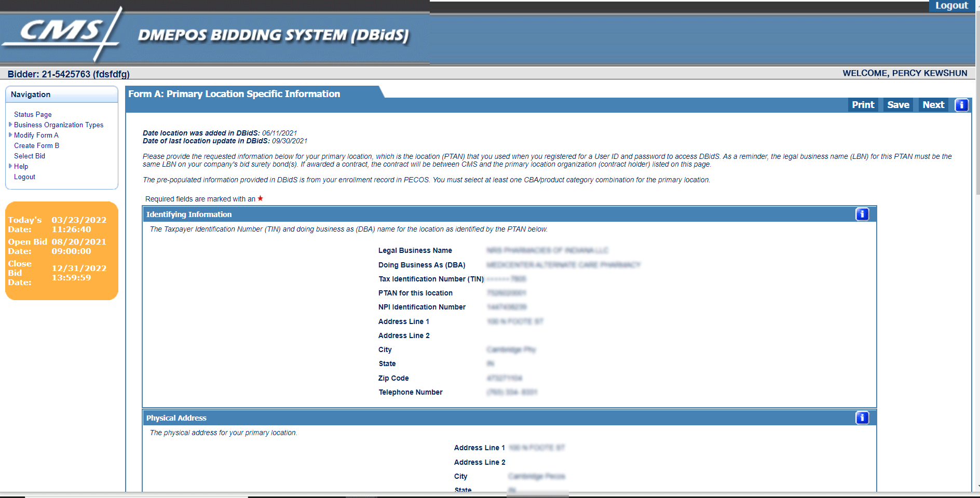Image resolution: width=980 pixels, height=498 pixels.
Task: Click the Date location was added in DBidS line
Action: (x=220, y=133)
